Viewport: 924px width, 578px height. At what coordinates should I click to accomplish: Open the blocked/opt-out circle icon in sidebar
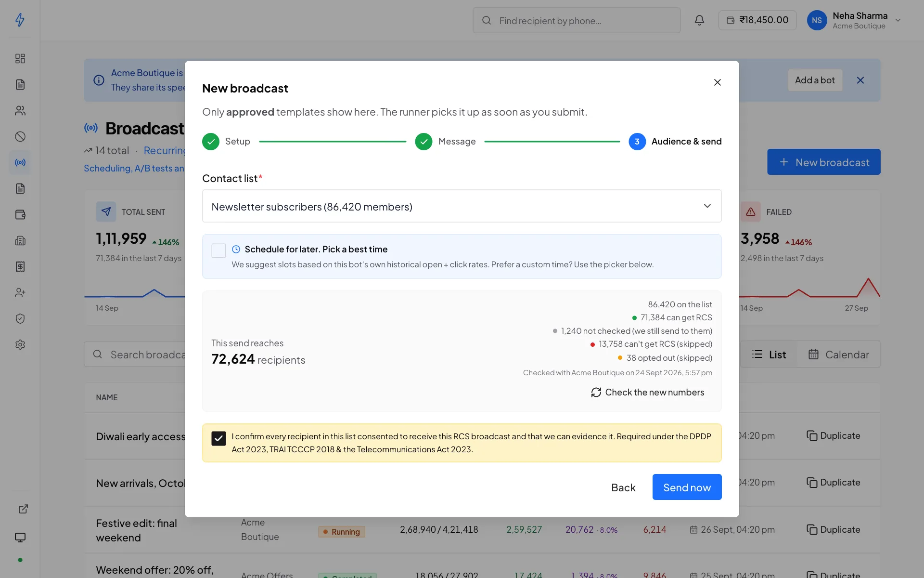pos(20,136)
